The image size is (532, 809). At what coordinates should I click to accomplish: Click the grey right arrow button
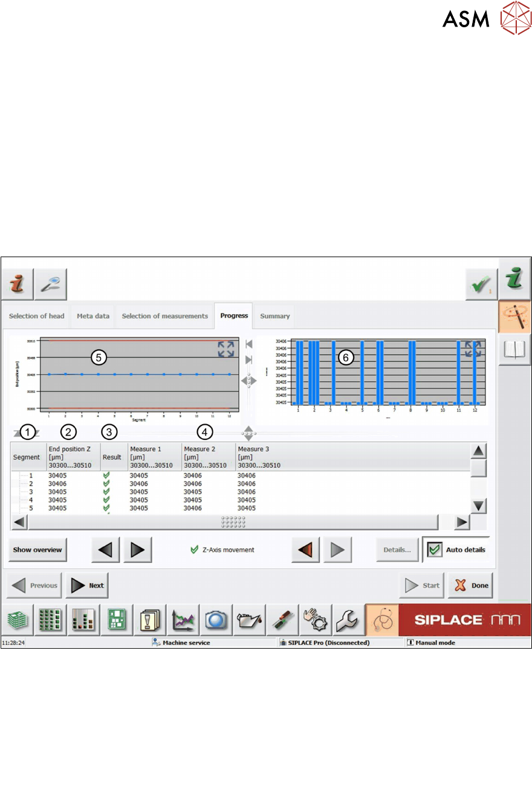pyautogui.click(x=337, y=549)
